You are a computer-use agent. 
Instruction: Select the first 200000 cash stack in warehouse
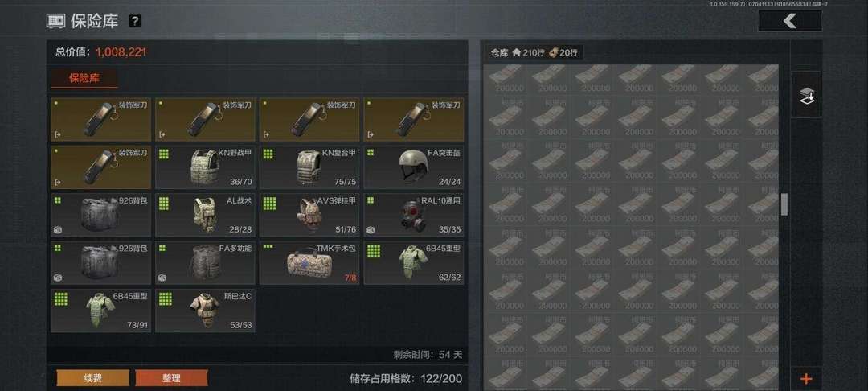click(x=505, y=79)
